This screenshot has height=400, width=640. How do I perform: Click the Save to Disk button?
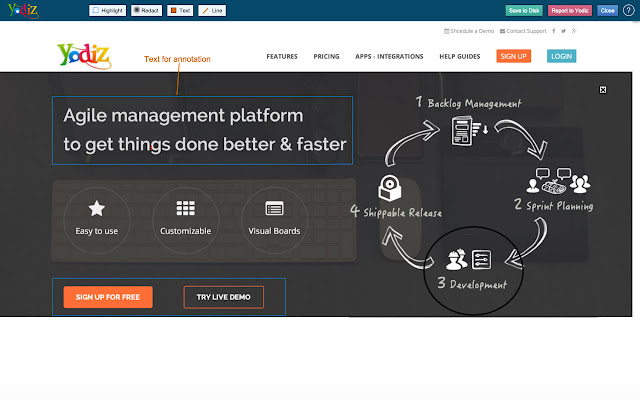point(524,11)
